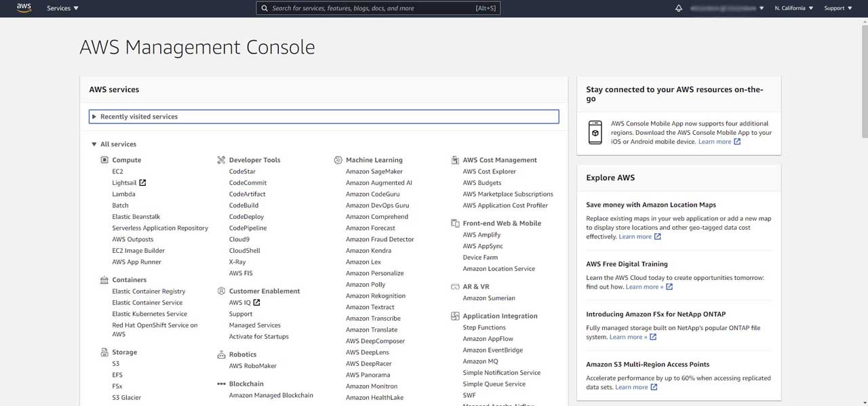Click the Containers category icon
The image size is (868, 406).
[104, 280]
